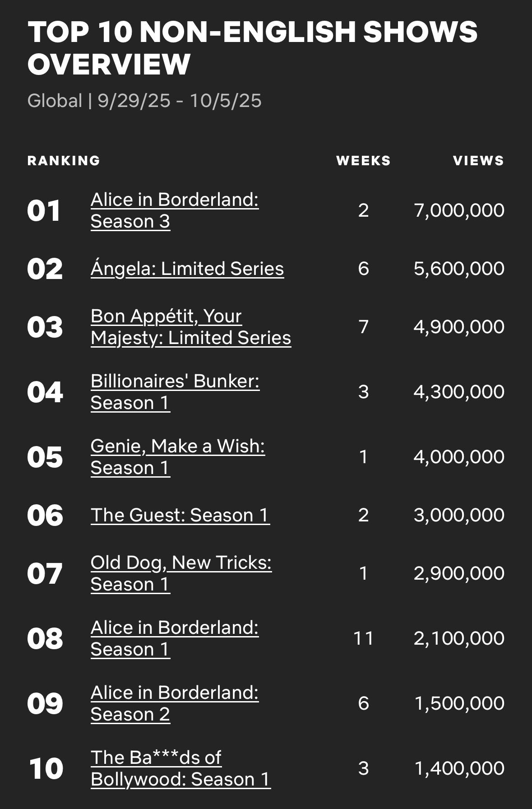Click the 7,000,000 views figure

[x=458, y=210]
